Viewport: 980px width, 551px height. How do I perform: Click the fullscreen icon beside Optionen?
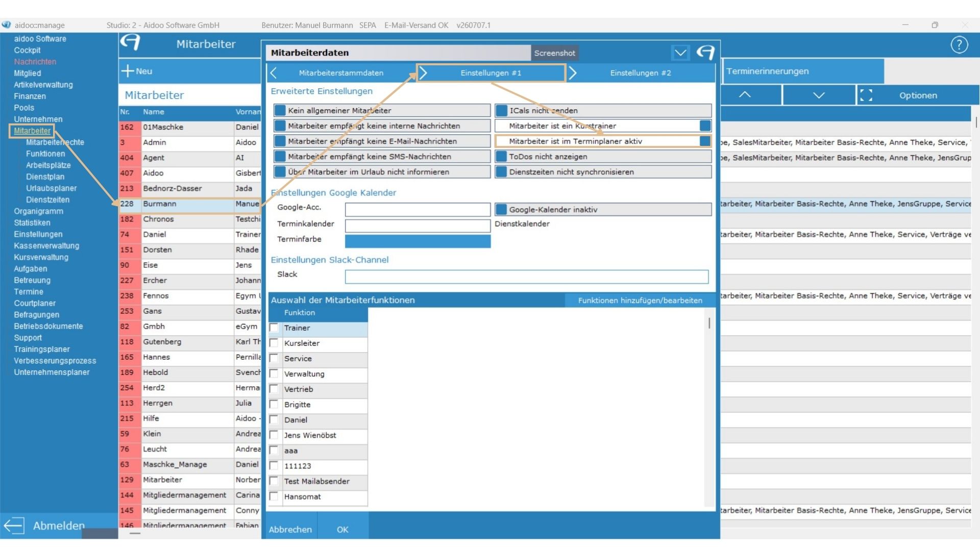click(866, 95)
